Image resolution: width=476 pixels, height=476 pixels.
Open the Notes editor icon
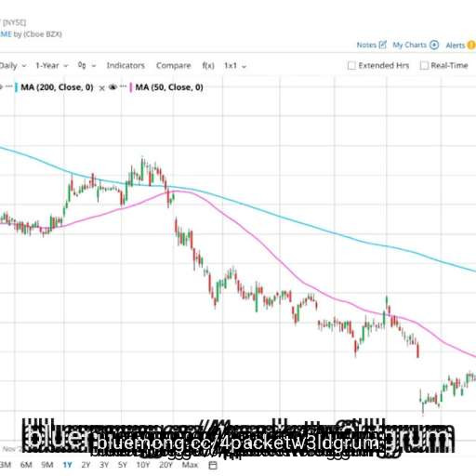click(x=383, y=45)
